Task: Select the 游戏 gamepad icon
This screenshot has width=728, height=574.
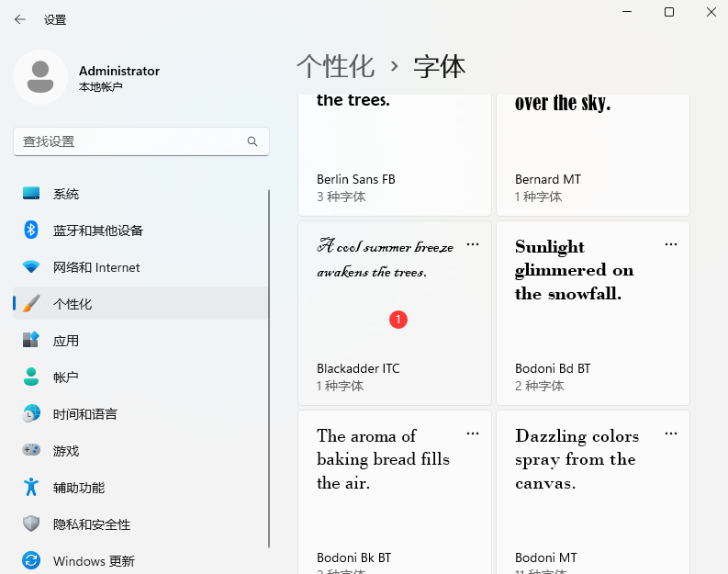Action: (x=31, y=450)
